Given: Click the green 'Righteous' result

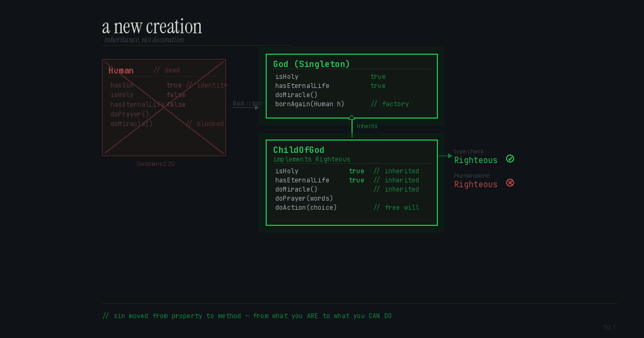Looking at the screenshot, I should click(475, 160).
